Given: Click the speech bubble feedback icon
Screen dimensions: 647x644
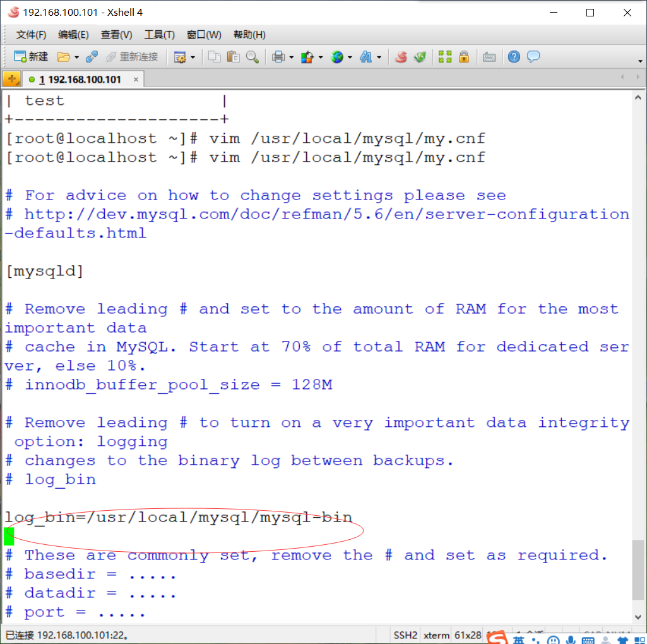Looking at the screenshot, I should (x=533, y=57).
